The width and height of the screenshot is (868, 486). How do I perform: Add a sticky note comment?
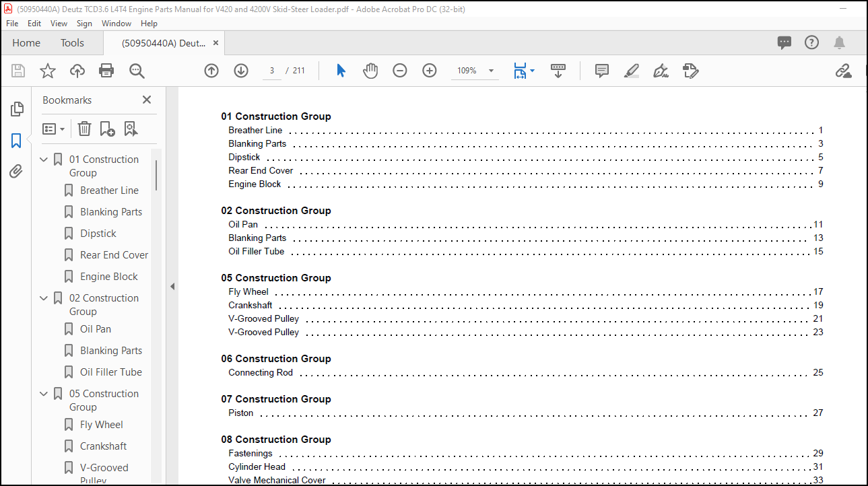(602, 71)
